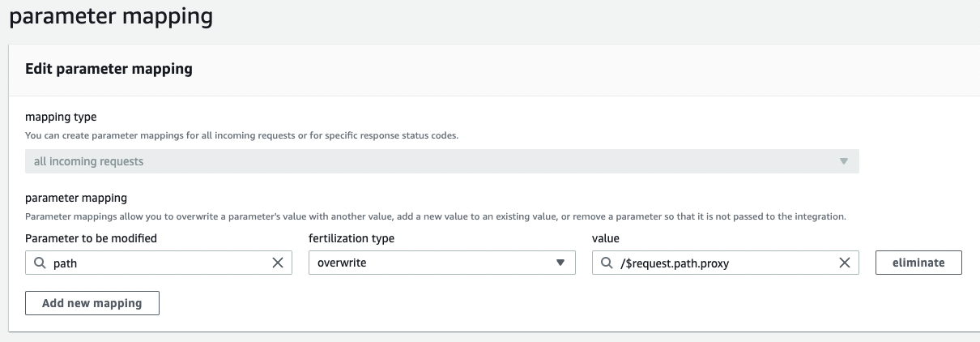Click the 'Parameter to be modified' label
This screenshot has height=342, width=980.
click(x=91, y=238)
